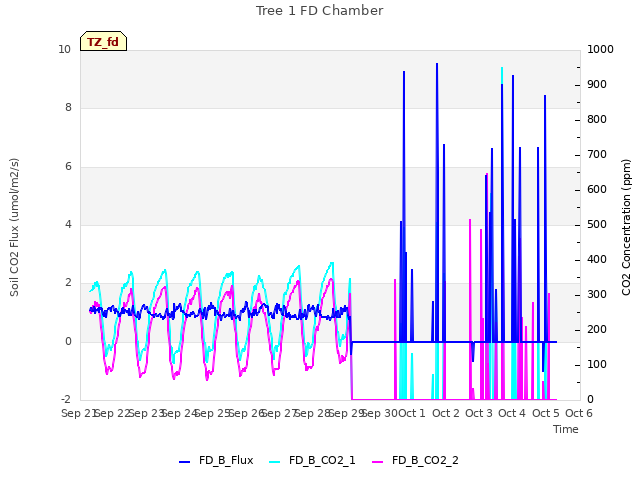Click the 8 left-axis tick label
The height and width of the screenshot is (480, 640).
pyautogui.click(x=68, y=107)
